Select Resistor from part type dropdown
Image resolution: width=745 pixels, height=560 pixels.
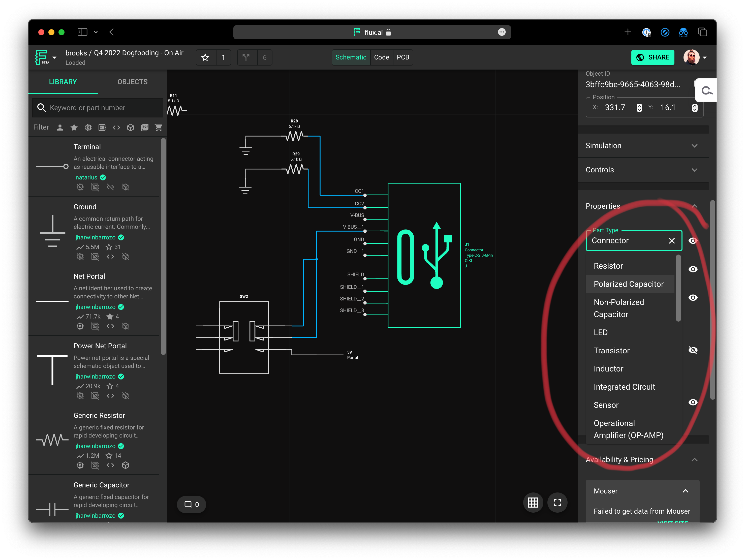coord(609,265)
